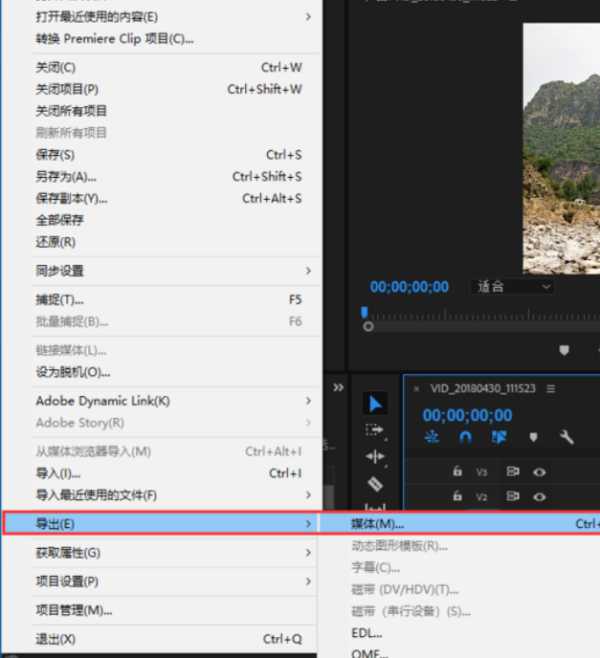Click the program monitor playhead marker
Screen dimensions: 600x658
point(364,312)
